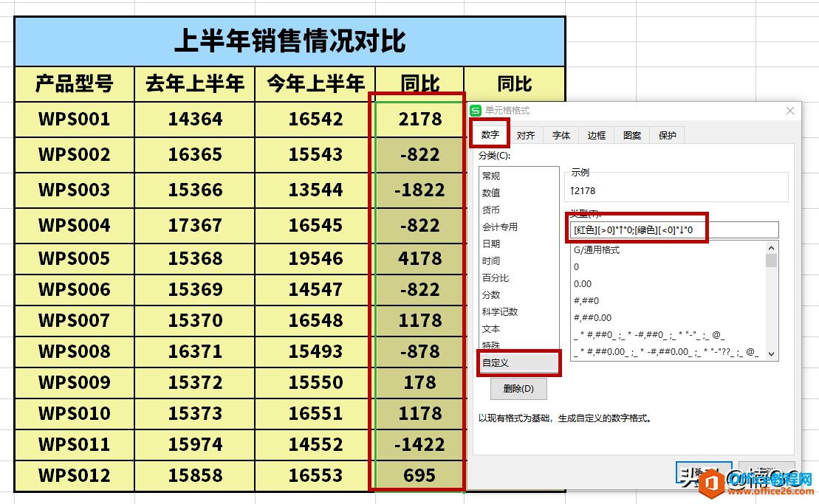
Task: Select 时间 category
Action: click(x=518, y=261)
